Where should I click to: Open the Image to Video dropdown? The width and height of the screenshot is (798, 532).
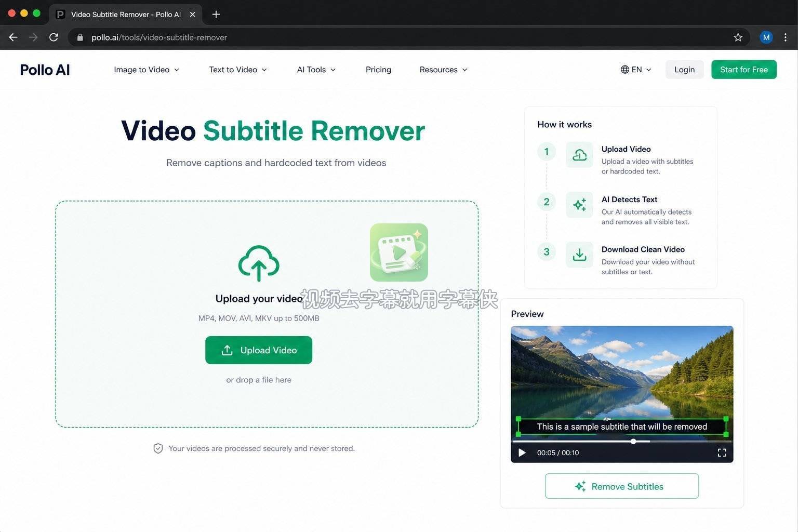pyautogui.click(x=147, y=70)
